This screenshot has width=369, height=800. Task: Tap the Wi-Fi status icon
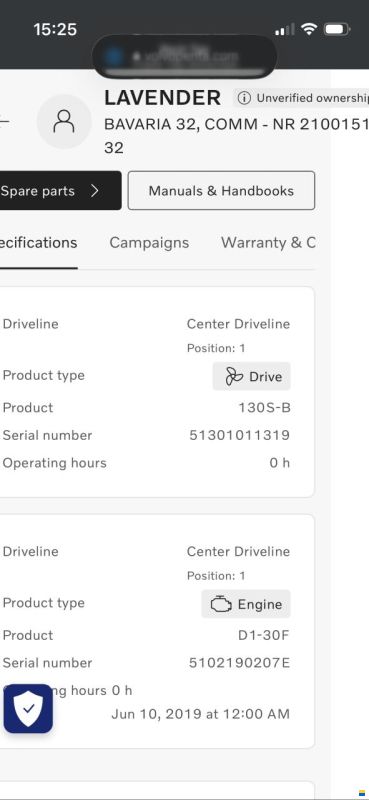(308, 29)
